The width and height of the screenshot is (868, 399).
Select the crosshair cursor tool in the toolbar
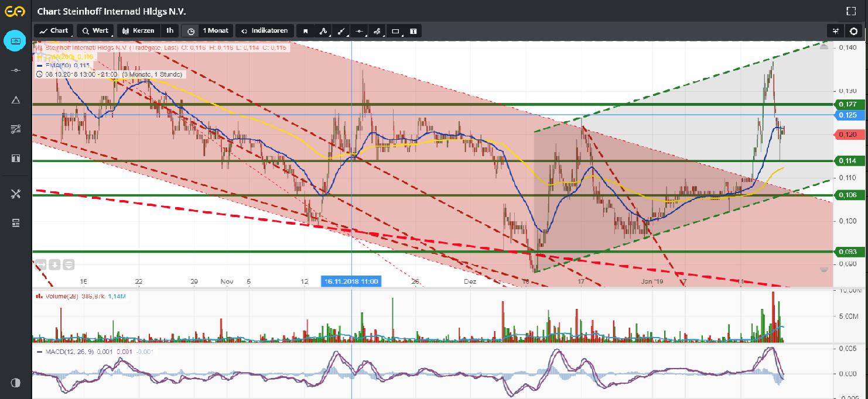point(359,30)
